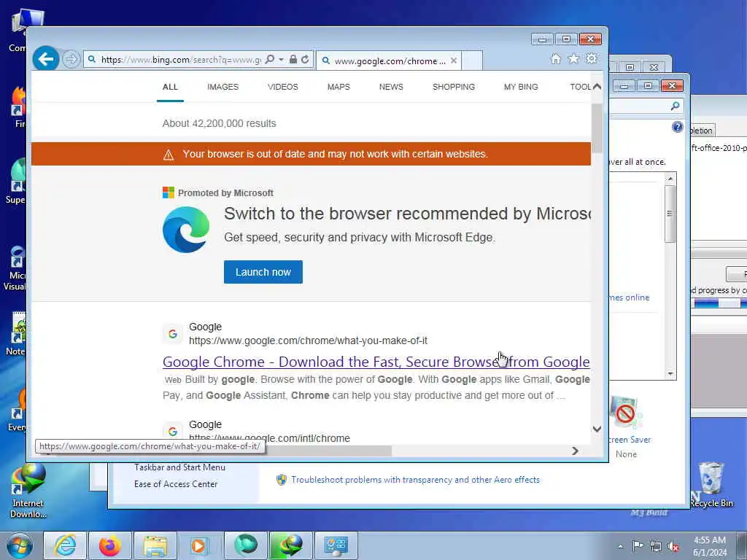Open Firefox from the taskbar
Viewport: 747px width, 560px height.
109,545
